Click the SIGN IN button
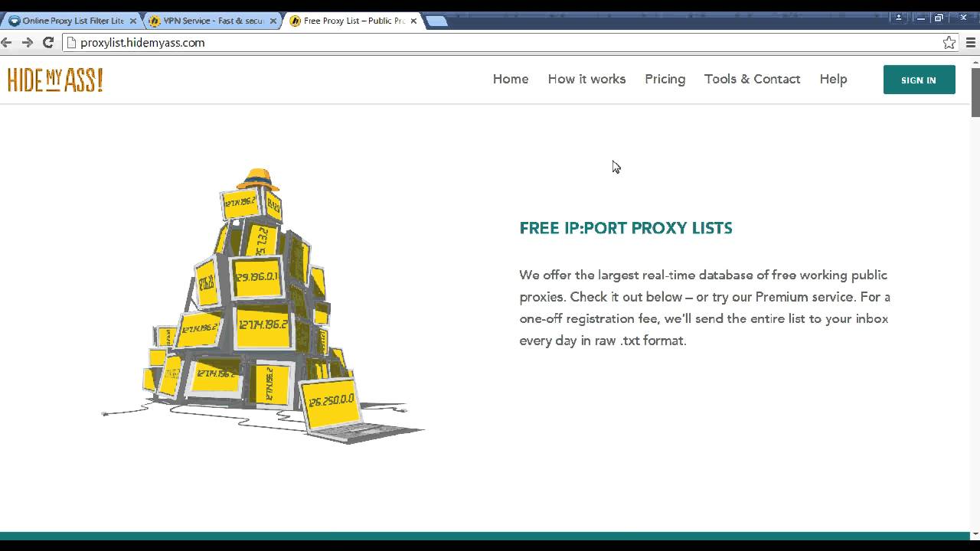This screenshot has height=551, width=980. pyautogui.click(x=919, y=80)
